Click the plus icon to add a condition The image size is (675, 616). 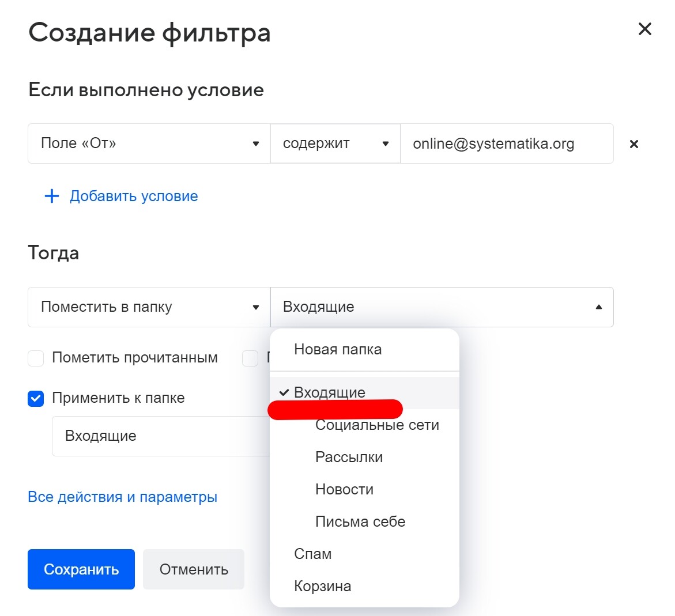[x=52, y=196]
